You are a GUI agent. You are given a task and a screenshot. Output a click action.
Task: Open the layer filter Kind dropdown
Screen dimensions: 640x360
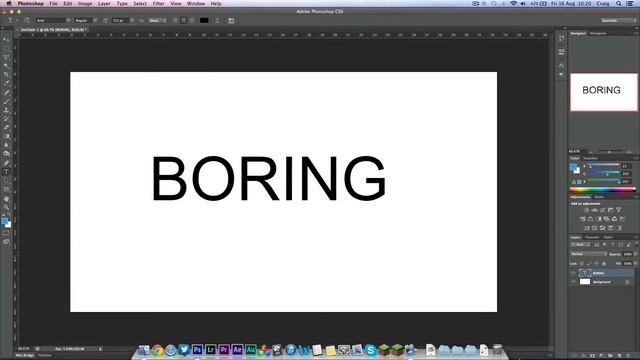[x=580, y=244]
